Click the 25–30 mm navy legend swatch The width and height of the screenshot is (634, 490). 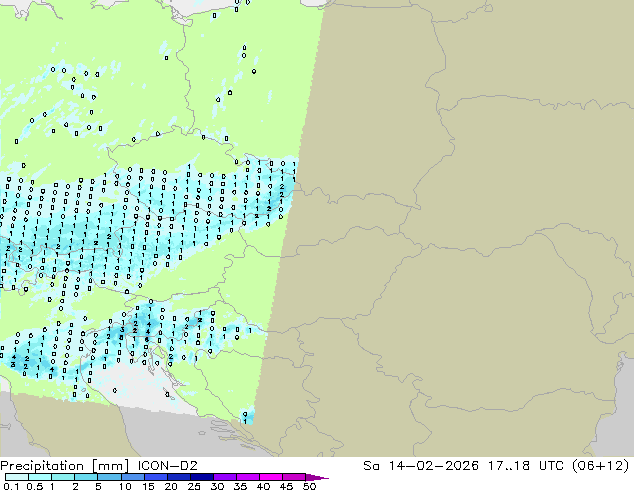tap(201, 477)
